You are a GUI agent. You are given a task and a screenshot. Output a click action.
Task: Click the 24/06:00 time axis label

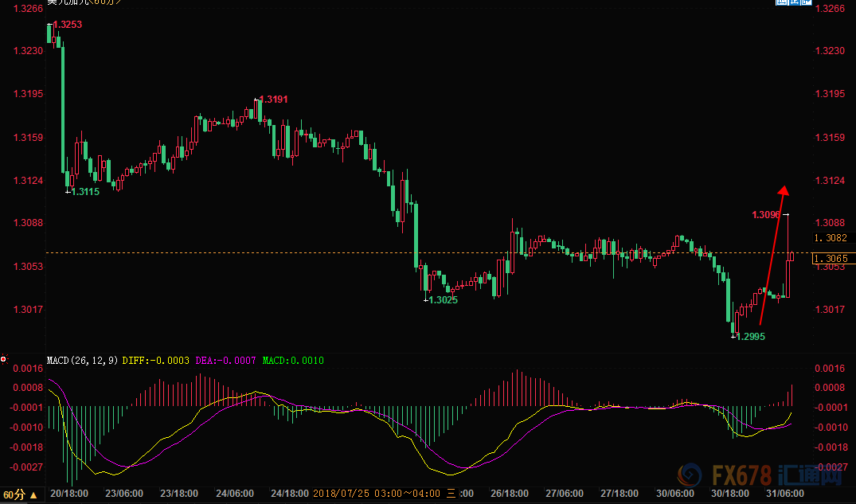click(x=235, y=494)
